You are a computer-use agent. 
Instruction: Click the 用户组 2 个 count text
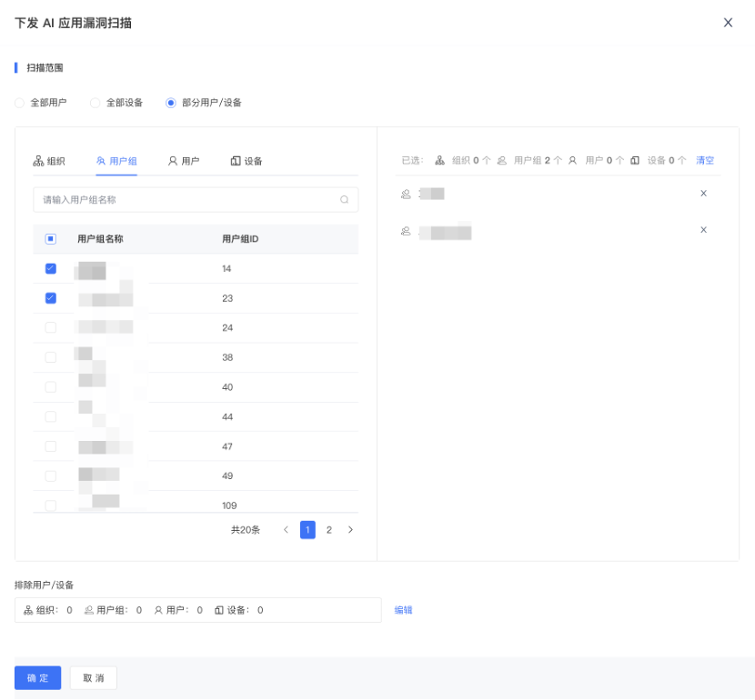click(538, 161)
